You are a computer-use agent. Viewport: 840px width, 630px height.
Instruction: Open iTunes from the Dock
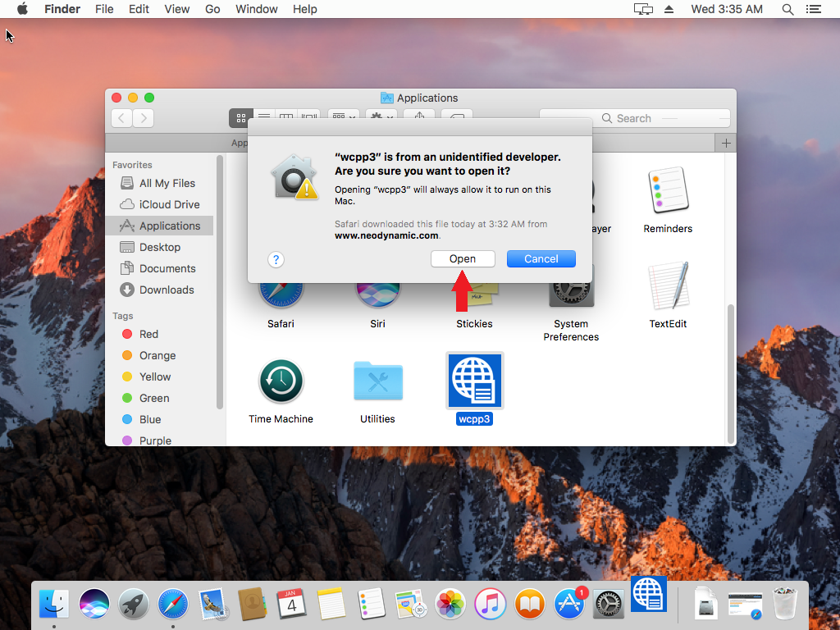[x=490, y=604]
